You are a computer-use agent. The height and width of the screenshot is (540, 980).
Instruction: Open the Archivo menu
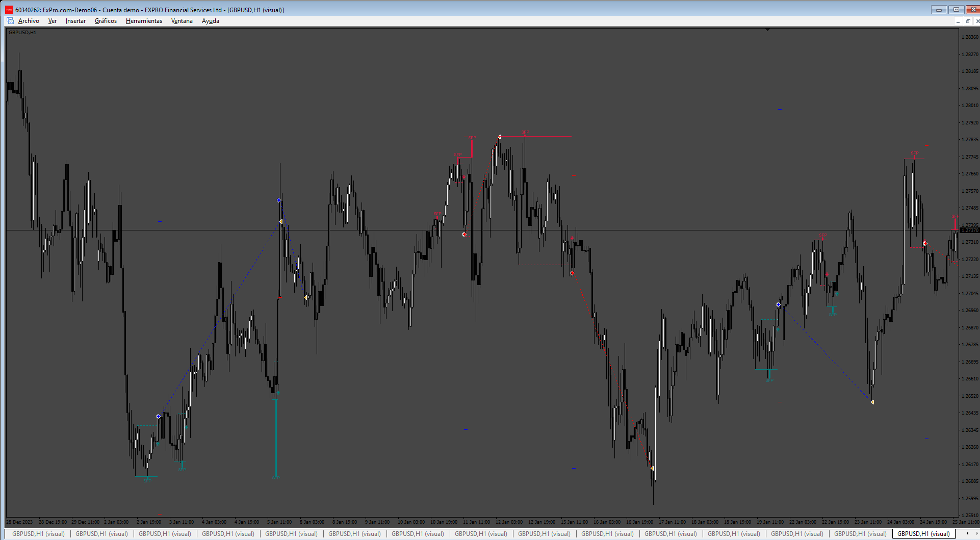click(x=29, y=21)
